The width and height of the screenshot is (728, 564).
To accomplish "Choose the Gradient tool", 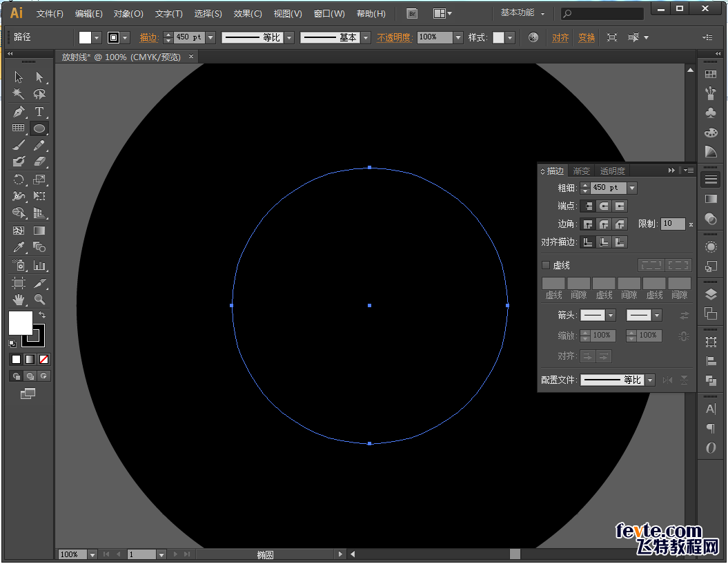I will [39, 231].
